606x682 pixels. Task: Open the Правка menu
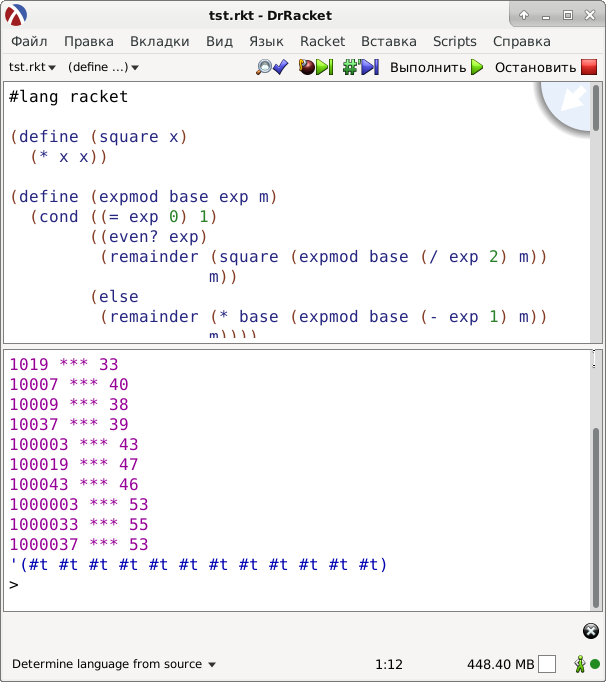pos(89,41)
